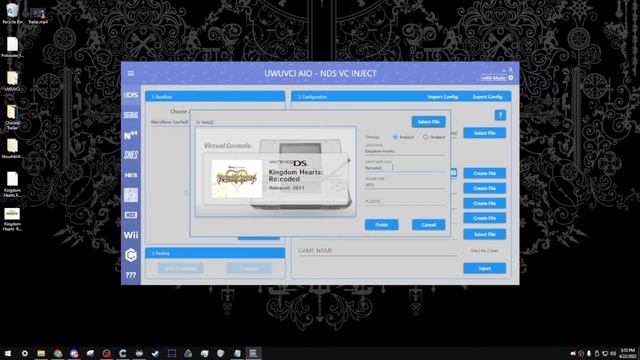Focus the Kingdom Hearts game name field
Viewport: 640px width, 360px height.
coord(405,151)
